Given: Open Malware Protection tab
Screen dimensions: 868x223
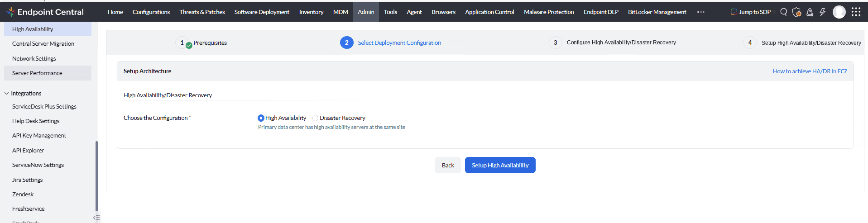Looking at the screenshot, I should pos(549,12).
